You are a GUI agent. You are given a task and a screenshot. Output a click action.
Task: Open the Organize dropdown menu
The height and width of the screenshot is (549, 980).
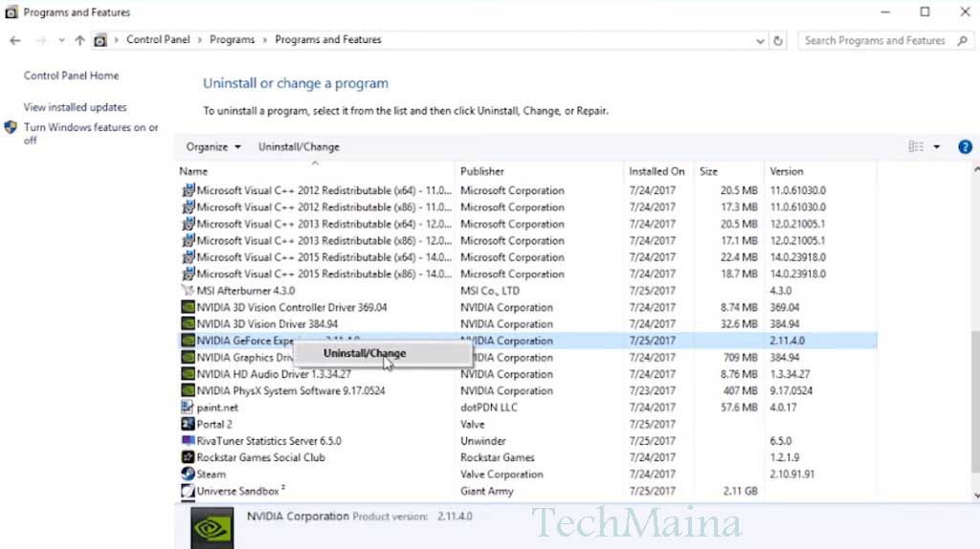click(213, 146)
